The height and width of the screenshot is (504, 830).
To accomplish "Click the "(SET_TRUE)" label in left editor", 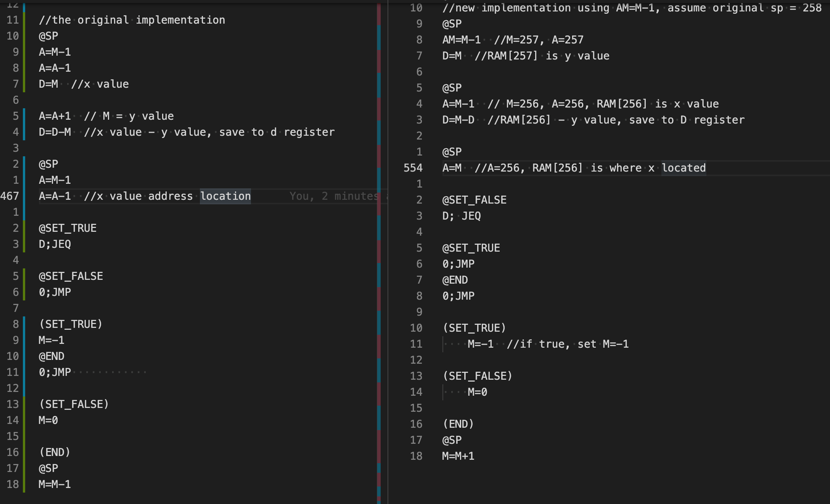I will tap(71, 324).
